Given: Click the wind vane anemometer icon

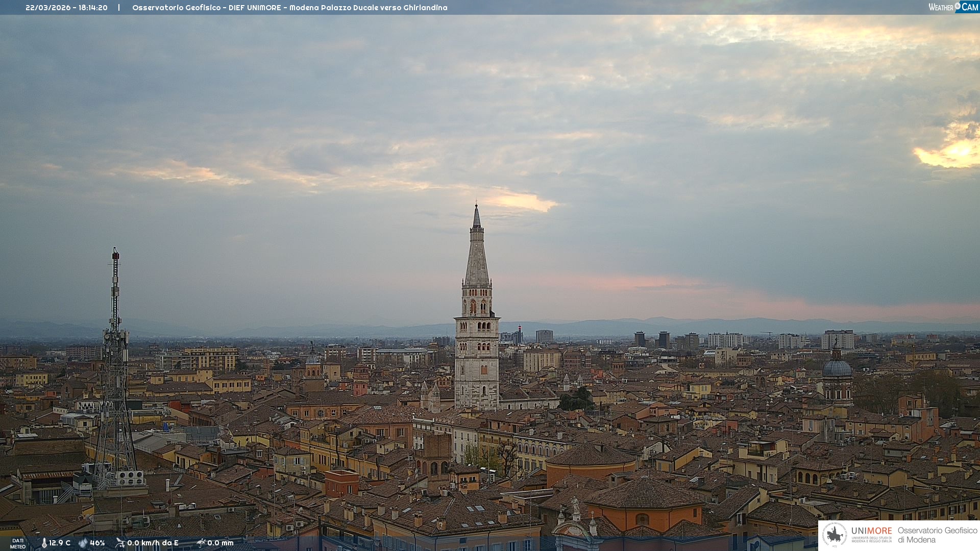Looking at the screenshot, I should pos(120,543).
